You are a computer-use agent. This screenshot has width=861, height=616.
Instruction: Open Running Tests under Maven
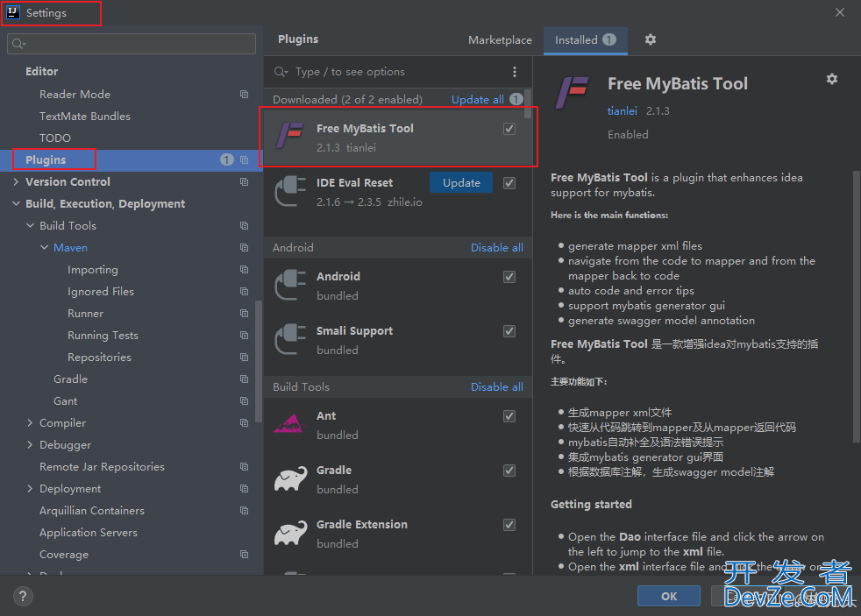pos(103,336)
